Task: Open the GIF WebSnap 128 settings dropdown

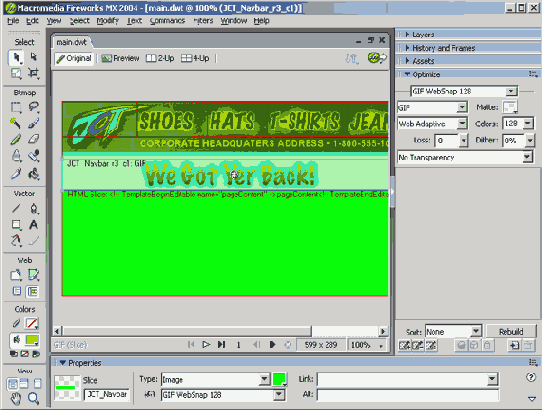Action: 464,92
